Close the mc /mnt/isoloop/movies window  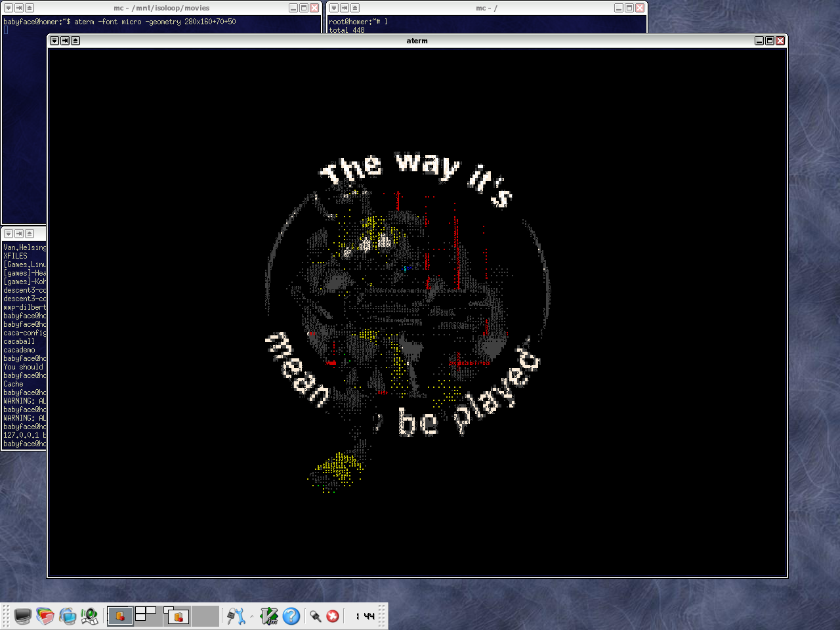(314, 8)
